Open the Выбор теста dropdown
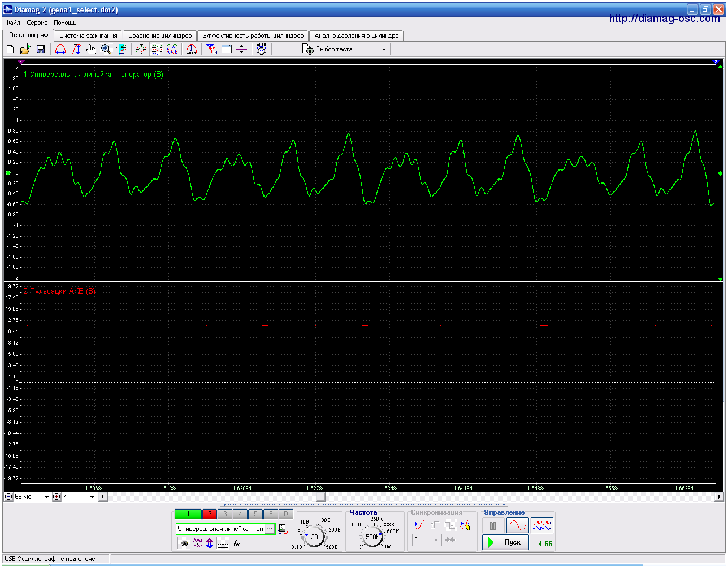 345,50
